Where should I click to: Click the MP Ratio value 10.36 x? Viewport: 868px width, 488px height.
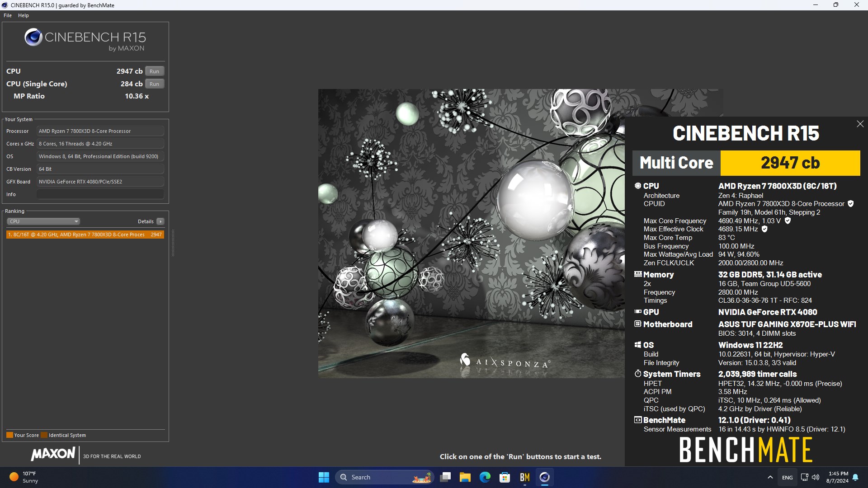tap(137, 96)
